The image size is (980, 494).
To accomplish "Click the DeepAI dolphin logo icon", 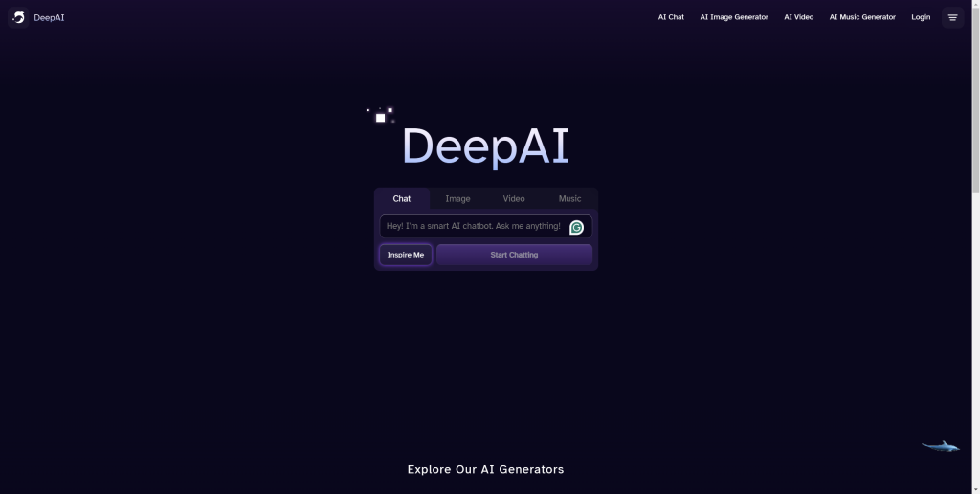I will point(18,17).
